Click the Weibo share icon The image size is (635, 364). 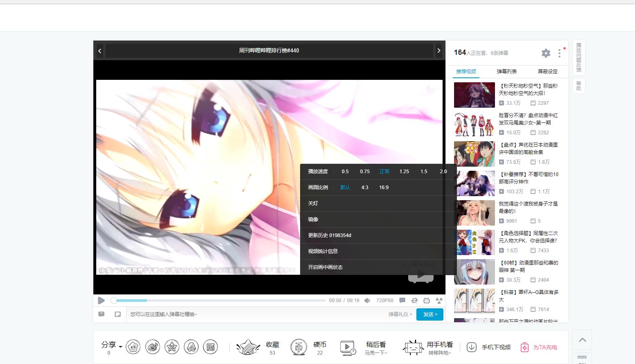tap(153, 347)
